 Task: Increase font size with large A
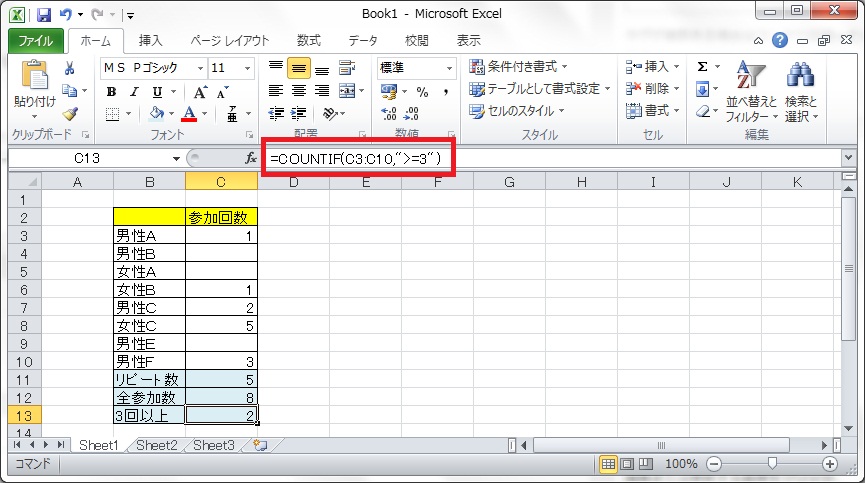point(200,92)
